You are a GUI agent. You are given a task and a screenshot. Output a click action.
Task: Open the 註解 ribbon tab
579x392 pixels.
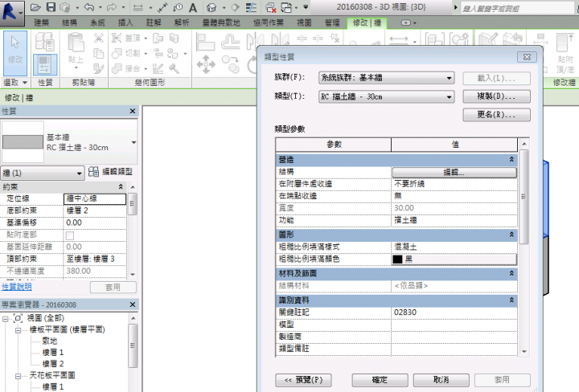click(x=154, y=22)
